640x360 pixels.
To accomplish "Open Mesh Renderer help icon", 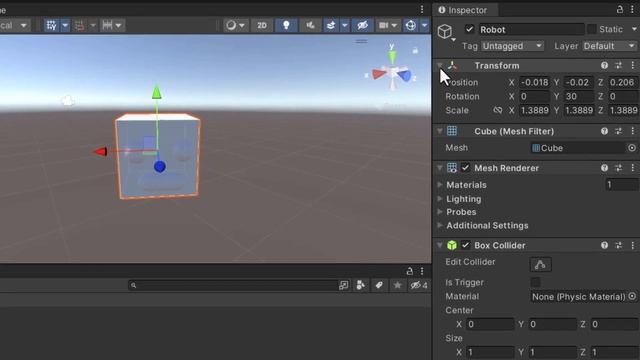I will click(604, 168).
